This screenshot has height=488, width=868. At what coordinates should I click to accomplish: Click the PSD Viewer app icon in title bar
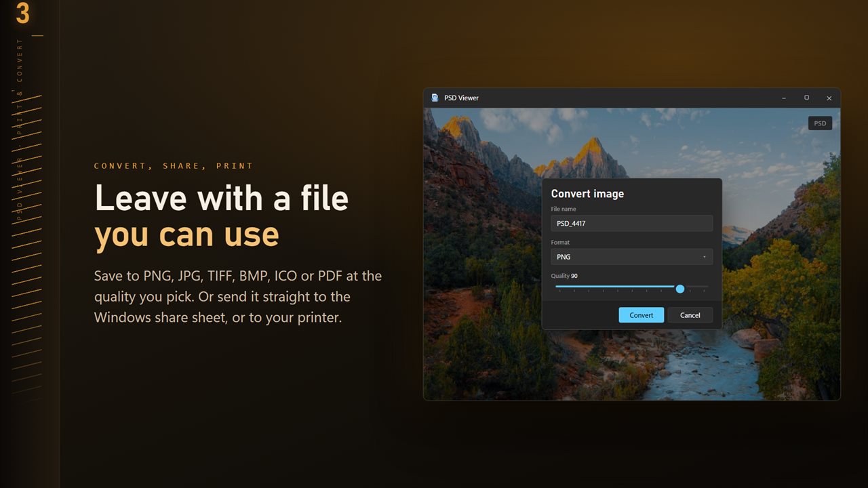[x=435, y=98]
